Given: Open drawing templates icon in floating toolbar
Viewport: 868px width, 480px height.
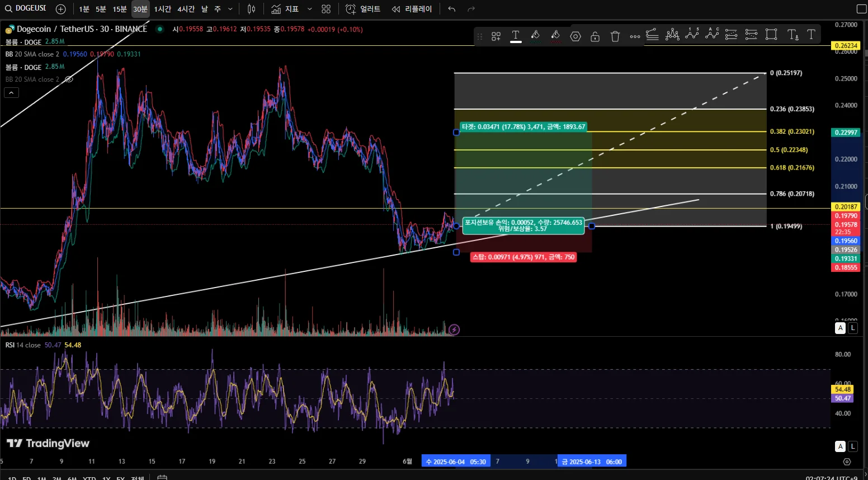Looking at the screenshot, I should click(x=496, y=36).
